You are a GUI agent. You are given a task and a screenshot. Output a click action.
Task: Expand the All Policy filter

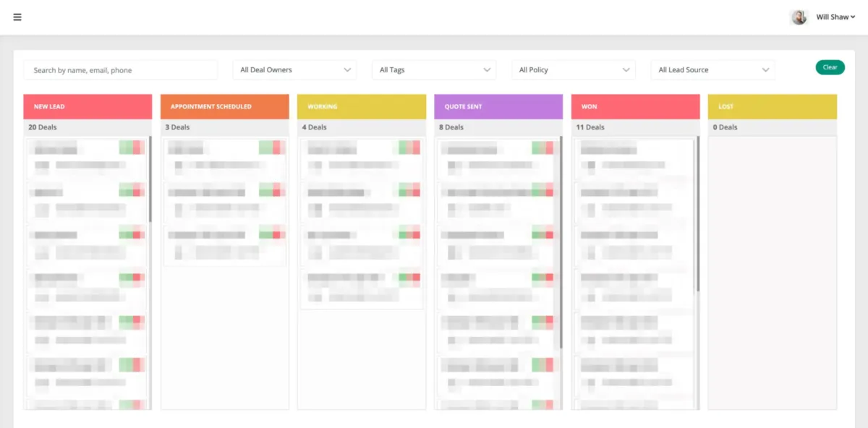(x=574, y=70)
